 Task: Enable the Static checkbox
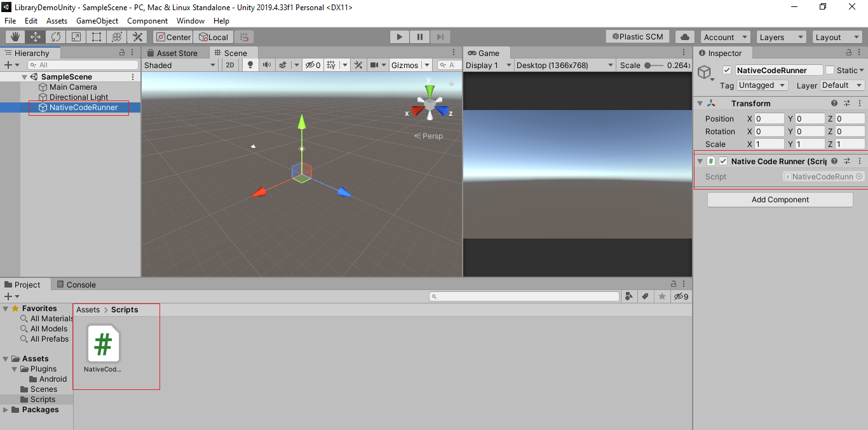point(830,70)
